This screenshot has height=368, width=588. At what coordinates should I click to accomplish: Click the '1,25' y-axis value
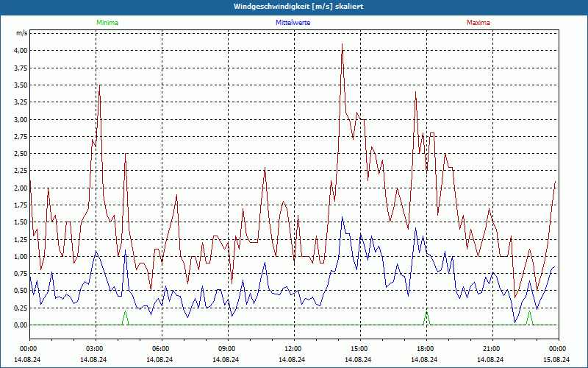coord(21,240)
